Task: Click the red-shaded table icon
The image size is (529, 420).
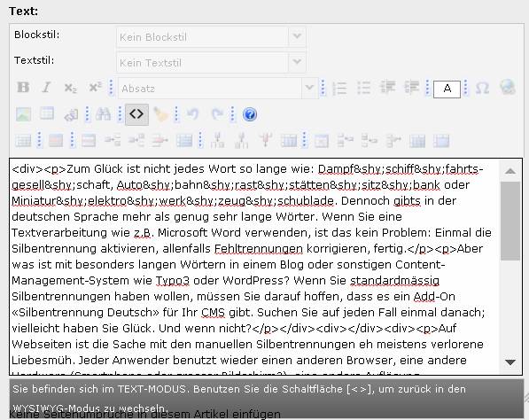Action: tap(56, 141)
